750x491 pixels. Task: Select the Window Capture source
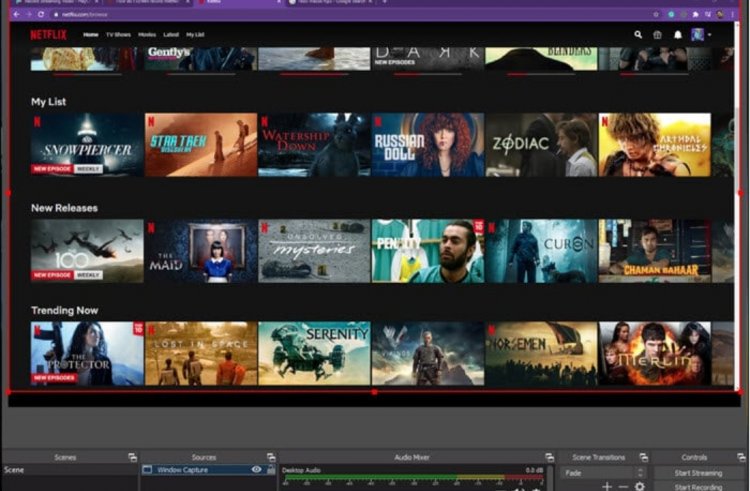point(209,470)
